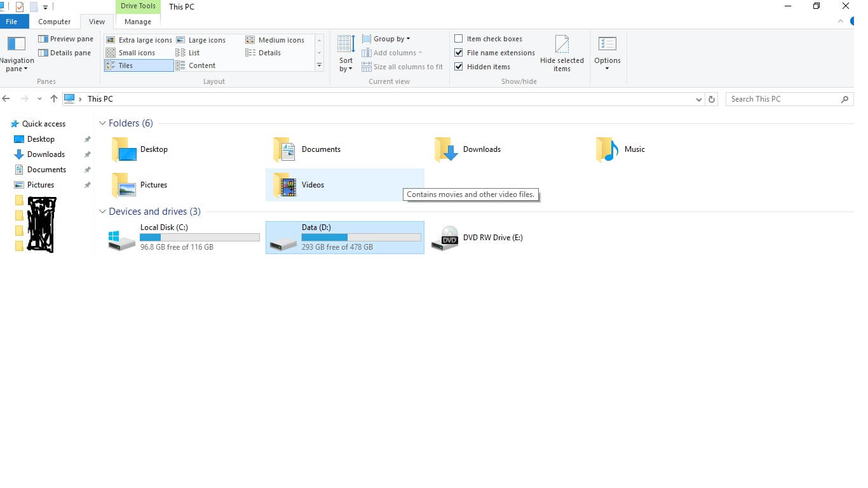868x488 pixels.
Task: Open the Options dropdown arrow
Action: coord(607,69)
